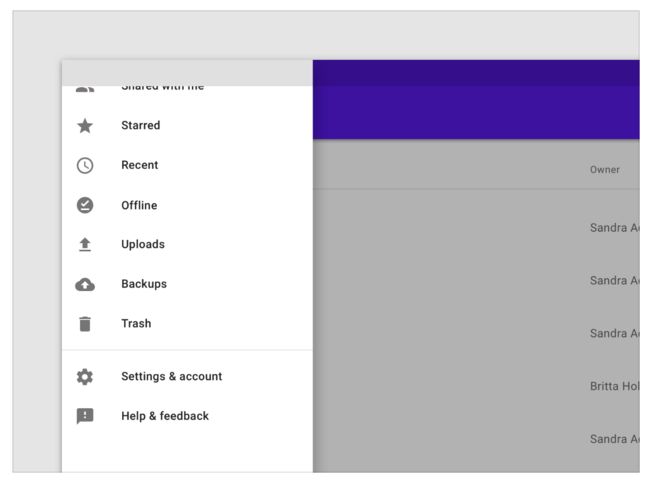Image resolution: width=650 pixels, height=483 pixels.
Task: Click the Backups cloud icon
Action: (85, 284)
